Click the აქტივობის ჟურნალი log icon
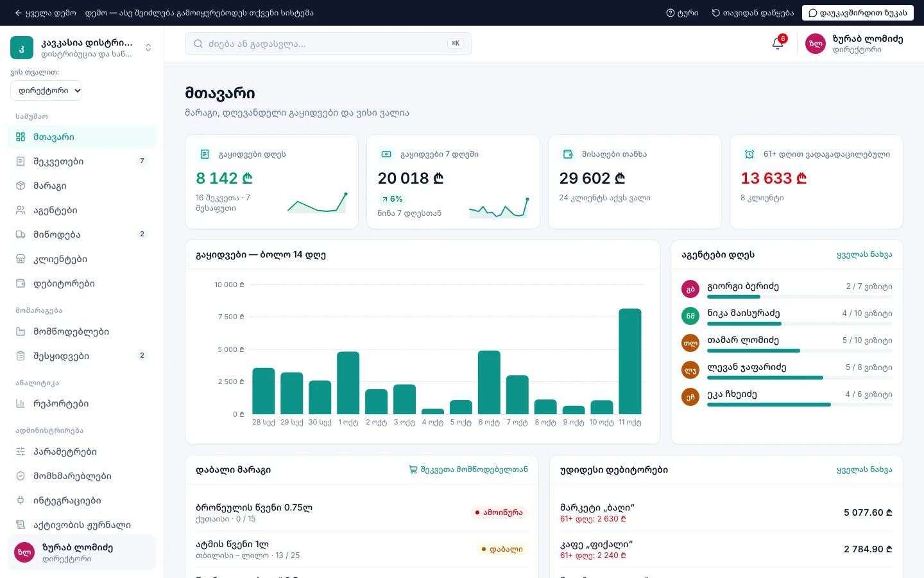The width and height of the screenshot is (924, 578). 21,525
